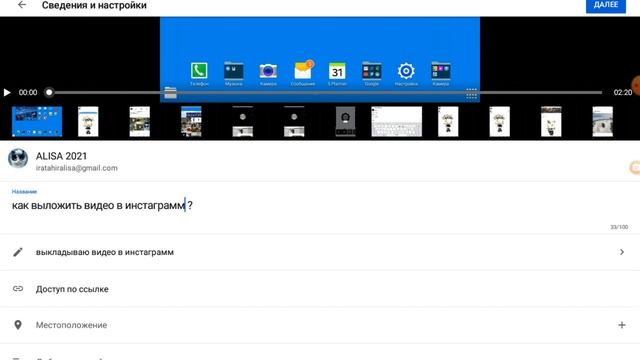The image size is (640, 360).
Task: Click the apps grid dots icon in preview
Action: 471,93
